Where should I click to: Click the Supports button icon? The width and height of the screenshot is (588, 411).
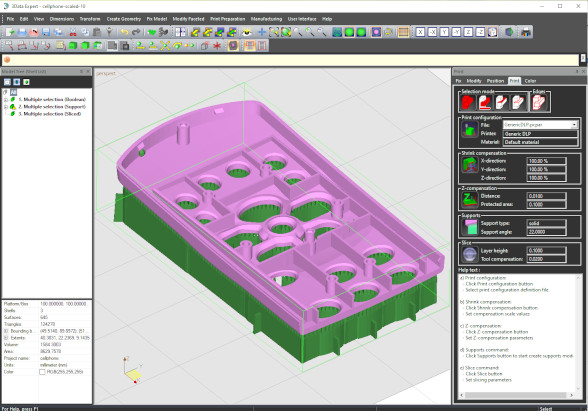(469, 227)
